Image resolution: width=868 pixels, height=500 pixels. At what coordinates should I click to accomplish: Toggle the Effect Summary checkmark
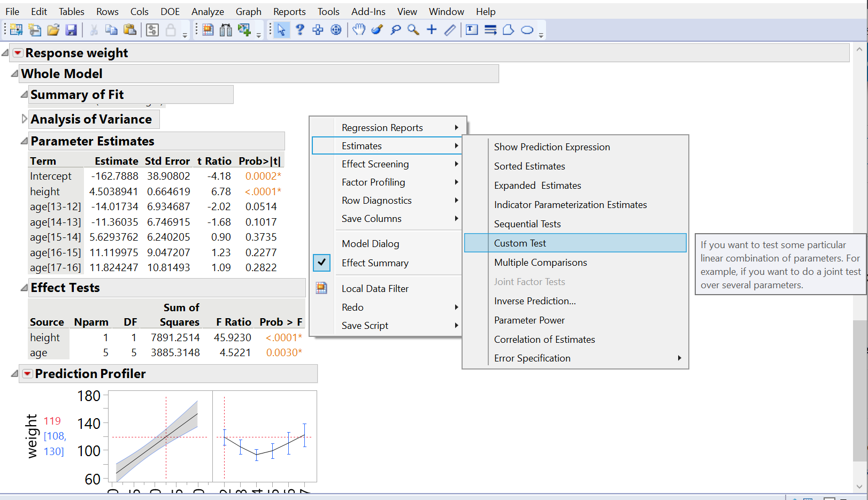click(321, 263)
